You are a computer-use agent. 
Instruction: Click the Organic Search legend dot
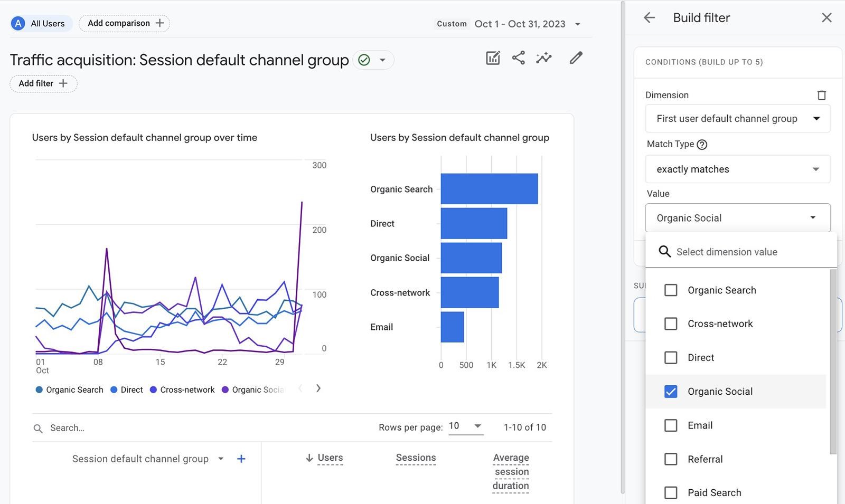tap(39, 390)
